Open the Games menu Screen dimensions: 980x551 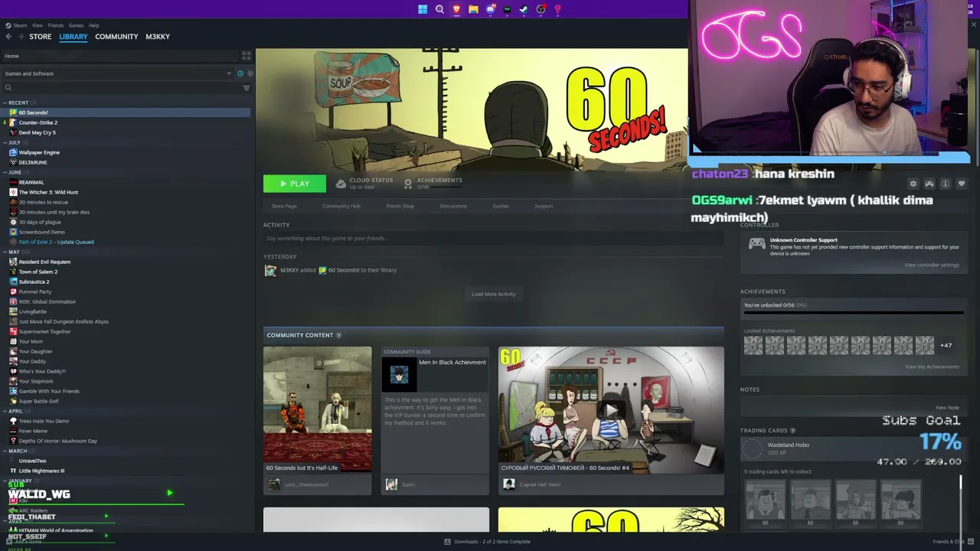pyautogui.click(x=76, y=25)
